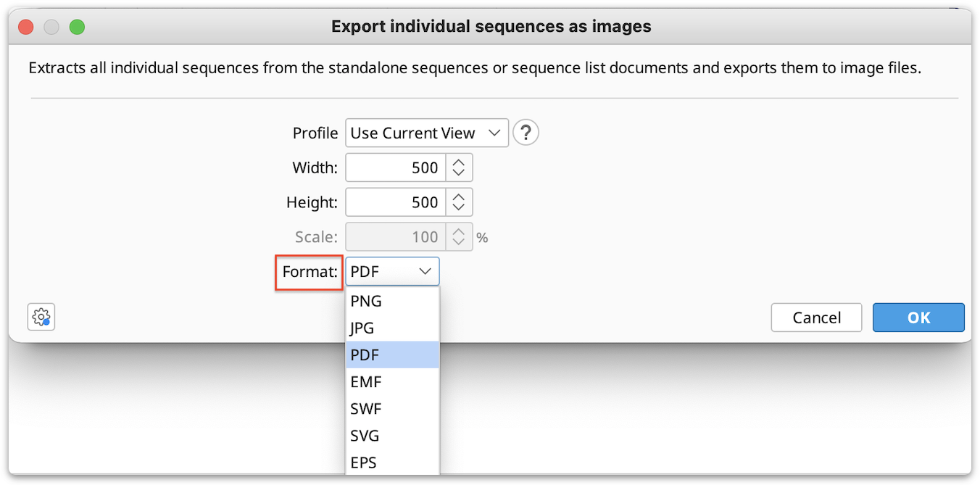The width and height of the screenshot is (980, 485).
Task: Pick SVG from the format list
Action: click(x=392, y=435)
